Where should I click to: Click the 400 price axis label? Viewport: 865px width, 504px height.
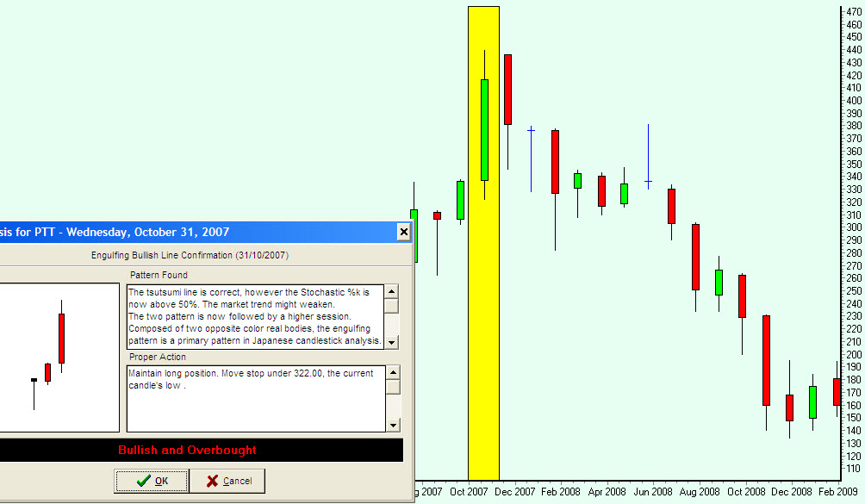(x=854, y=100)
